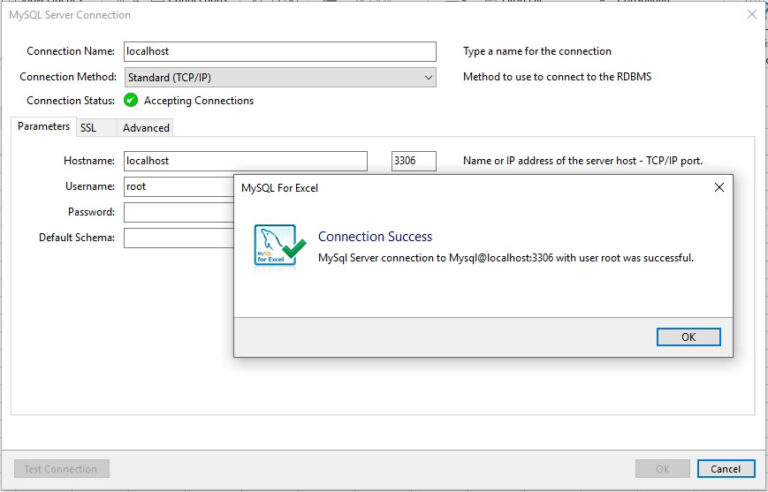Image resolution: width=768 pixels, height=492 pixels.
Task: Open the Connection Method dropdown
Action: tap(280, 77)
